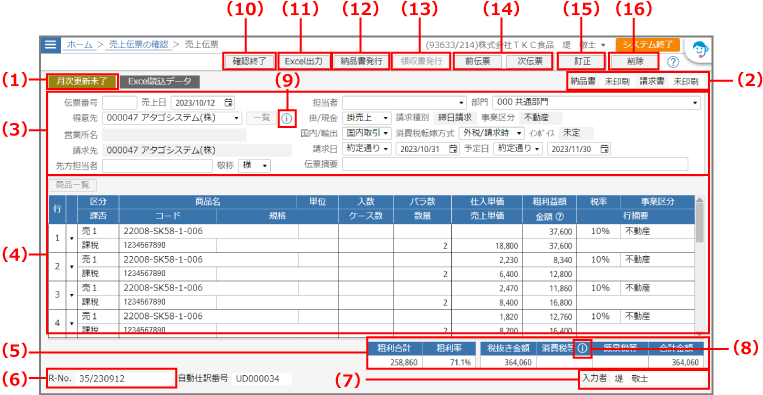Click the info icon next to 消費税等
Viewport: 763px width, 395px height.
(582, 348)
